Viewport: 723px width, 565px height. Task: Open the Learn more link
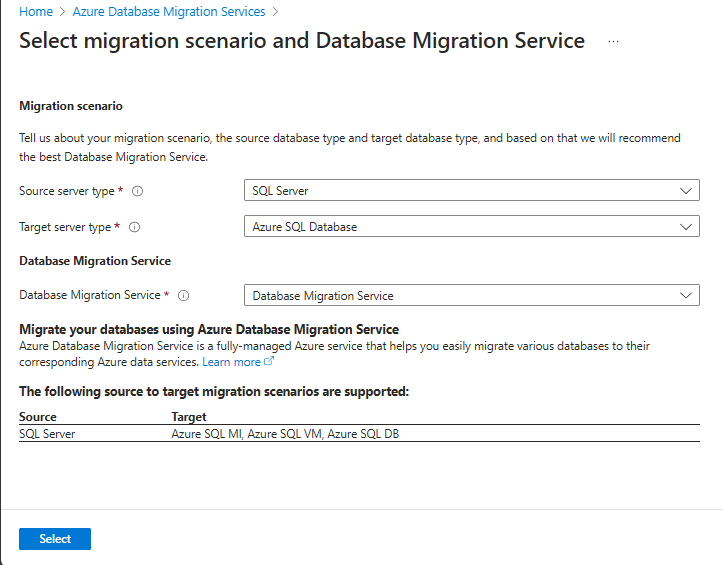(x=231, y=362)
